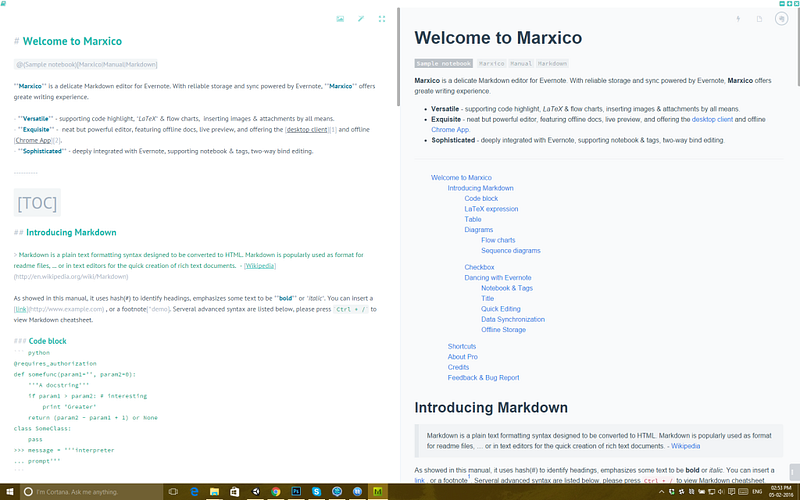This screenshot has height=500, width=800.
Task: Jump to 'Introducing Markdown' in table of contents
Action: click(481, 188)
